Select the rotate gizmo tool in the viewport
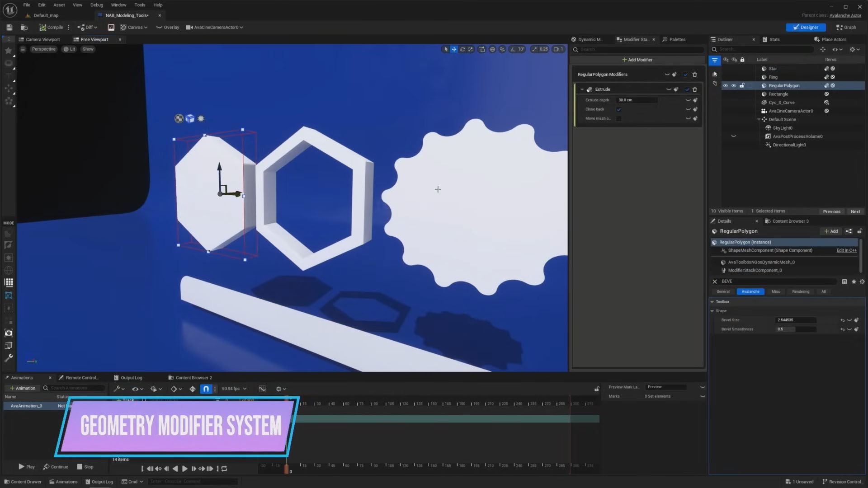 (462, 49)
